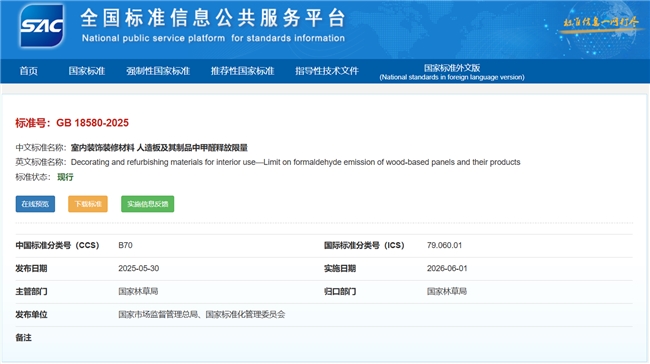Click the implementation date 2026-06-01

[x=447, y=269]
